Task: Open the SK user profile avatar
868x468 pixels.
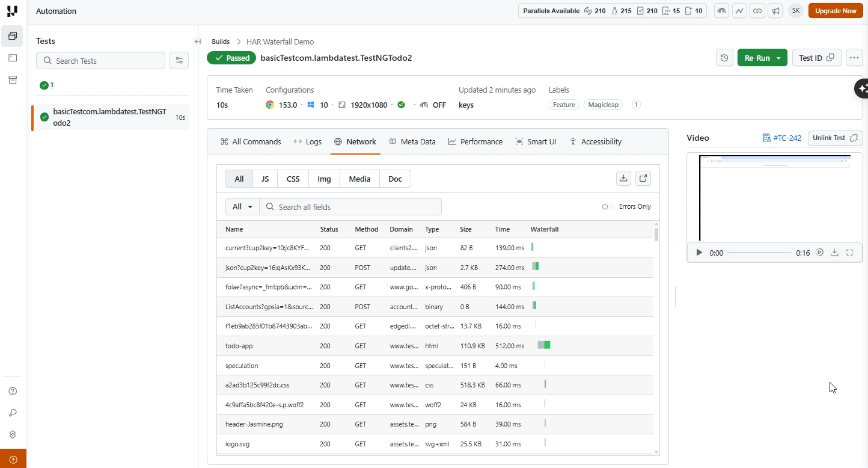Action: (795, 11)
